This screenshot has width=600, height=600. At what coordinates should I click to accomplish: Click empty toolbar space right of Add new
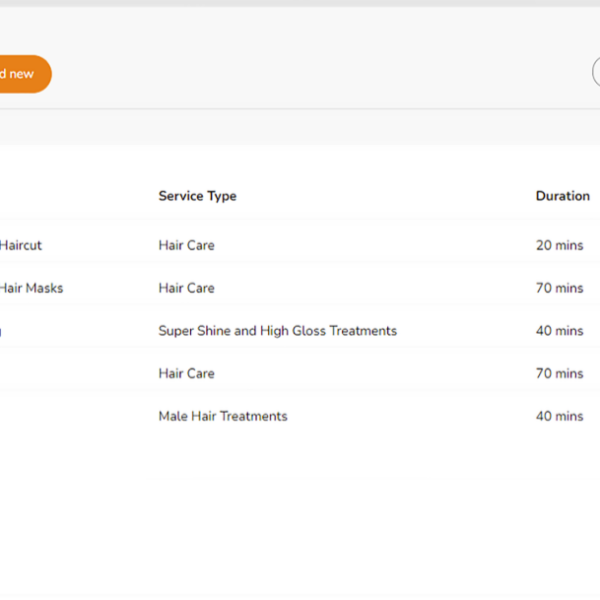[300, 74]
